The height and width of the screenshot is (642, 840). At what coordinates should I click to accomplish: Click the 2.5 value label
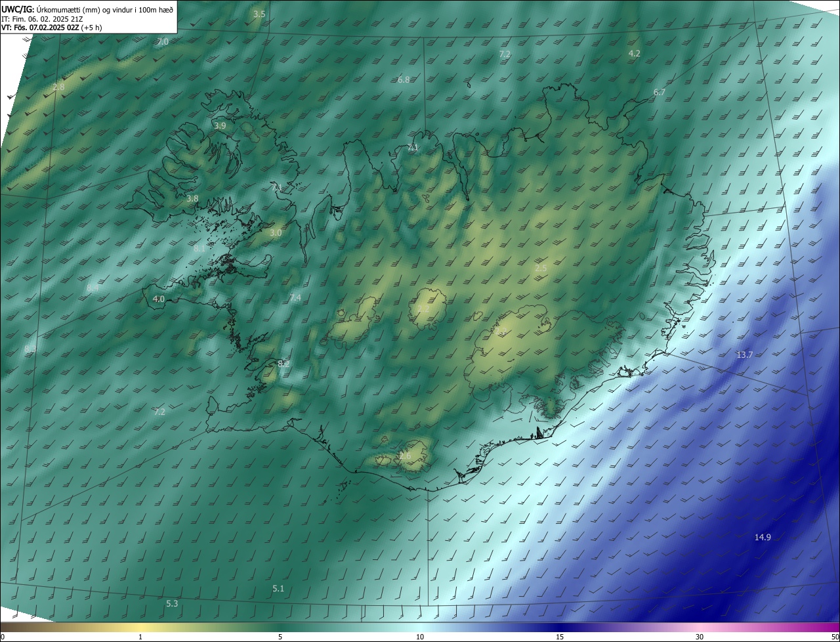pyautogui.click(x=541, y=268)
